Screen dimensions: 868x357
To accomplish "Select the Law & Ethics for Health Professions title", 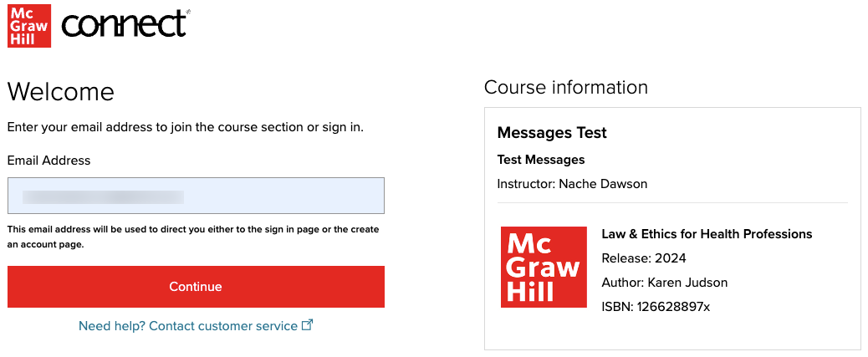I will [x=707, y=234].
